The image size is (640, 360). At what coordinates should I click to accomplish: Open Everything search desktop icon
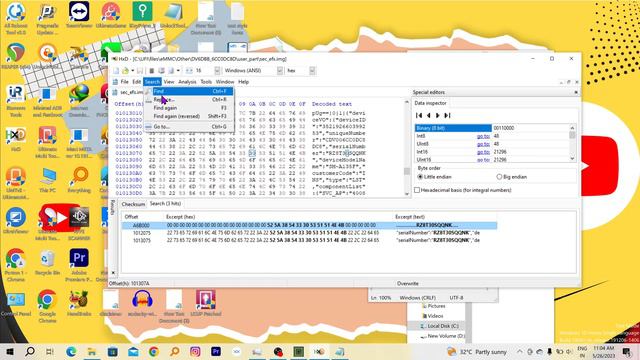[x=79, y=181]
